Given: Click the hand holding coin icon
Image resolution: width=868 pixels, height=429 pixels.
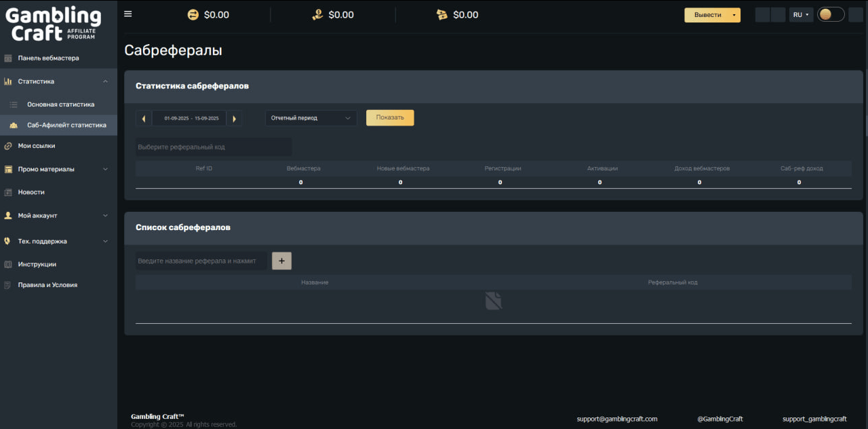Looking at the screenshot, I should pyautogui.click(x=317, y=15).
